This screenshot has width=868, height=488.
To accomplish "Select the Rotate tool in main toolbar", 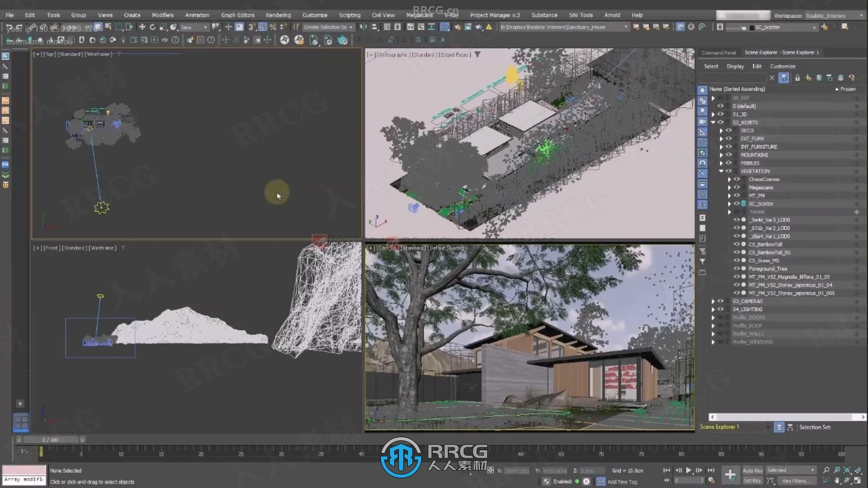I will 152,27.
